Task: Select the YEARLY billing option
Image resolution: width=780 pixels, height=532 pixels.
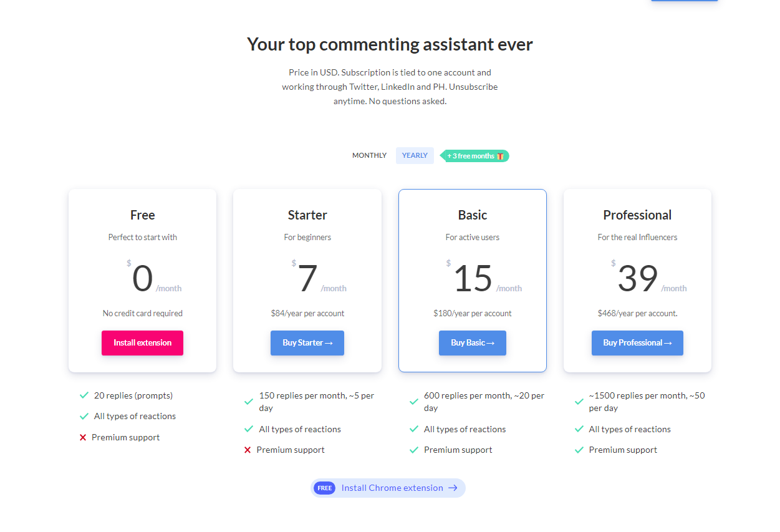Action: (415, 155)
